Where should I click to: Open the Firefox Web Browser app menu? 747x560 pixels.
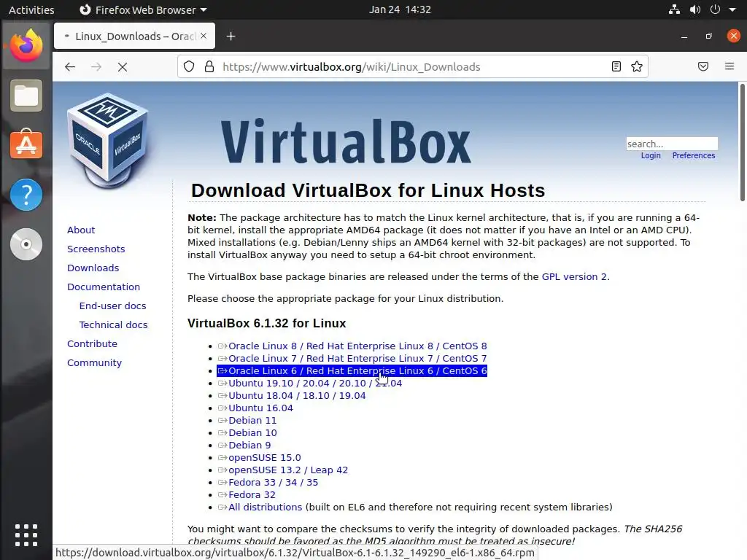click(143, 10)
